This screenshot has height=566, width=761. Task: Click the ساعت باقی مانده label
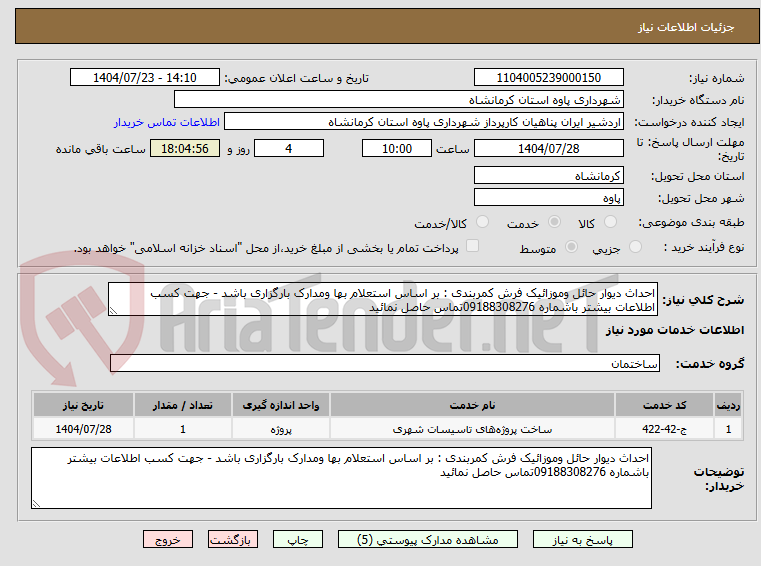click(100, 149)
